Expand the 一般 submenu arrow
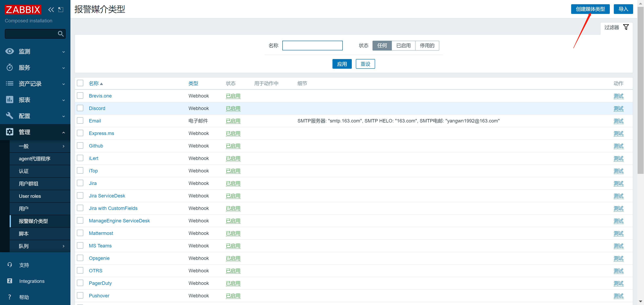Image resolution: width=644 pixels, height=305 pixels. tap(64, 146)
